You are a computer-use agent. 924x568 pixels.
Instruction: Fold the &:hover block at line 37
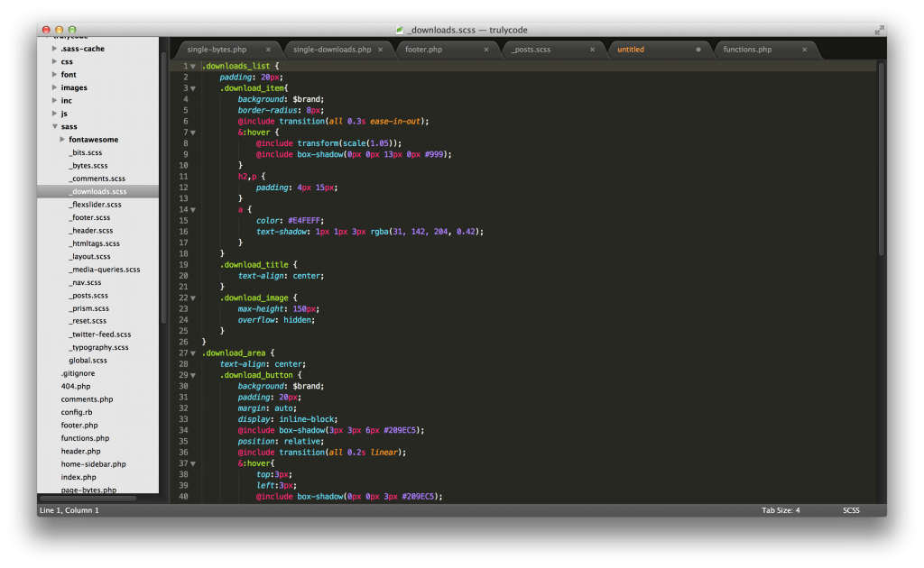(x=193, y=463)
